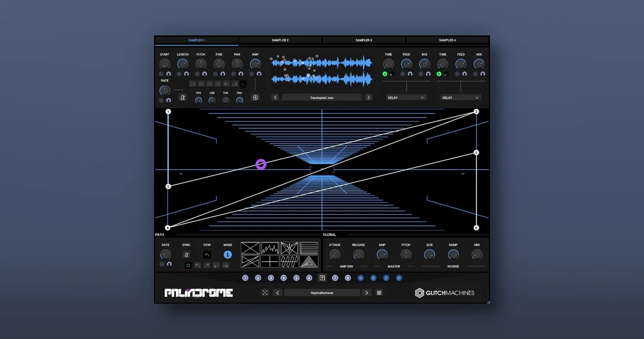The image size is (644, 339).
Task: Select the first LFO shape icon in the sampler row
Action: pyautogui.click(x=193, y=84)
